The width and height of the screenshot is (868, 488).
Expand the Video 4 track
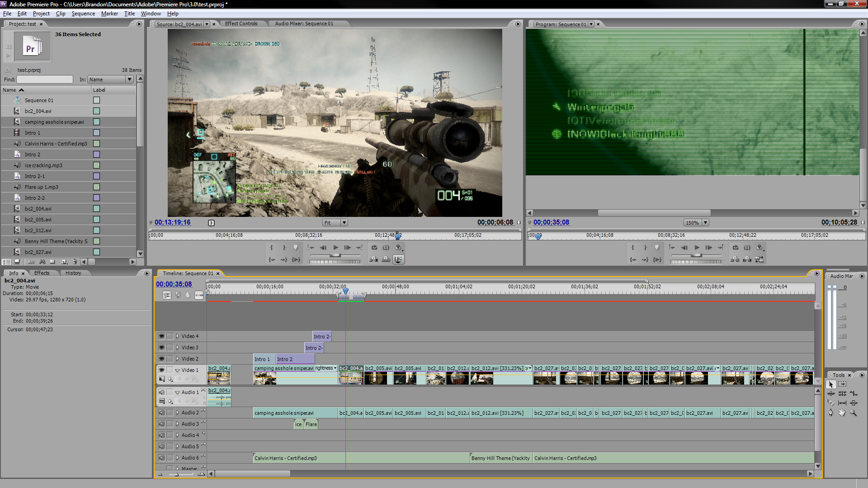click(178, 336)
